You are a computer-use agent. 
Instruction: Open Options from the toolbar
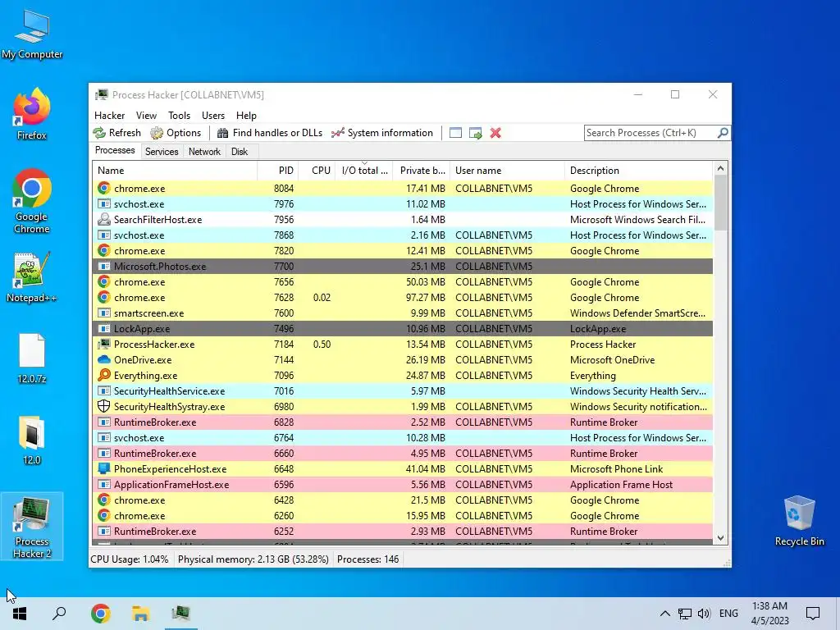(176, 133)
